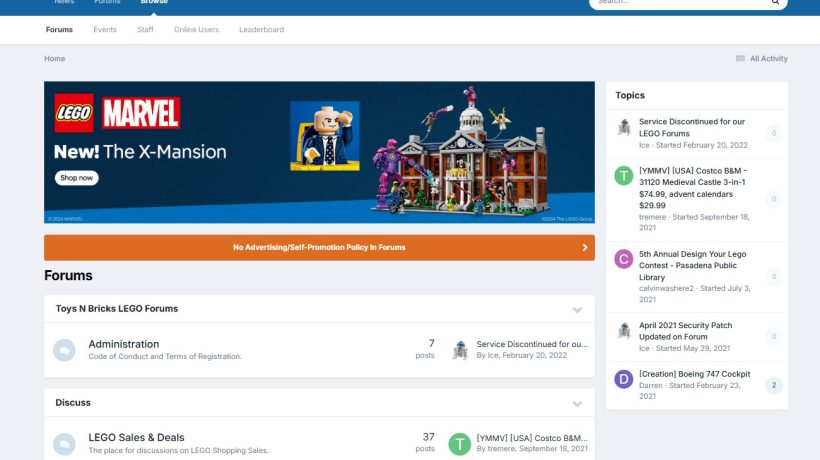
Task: Click Discuss category title
Action: coord(73,402)
